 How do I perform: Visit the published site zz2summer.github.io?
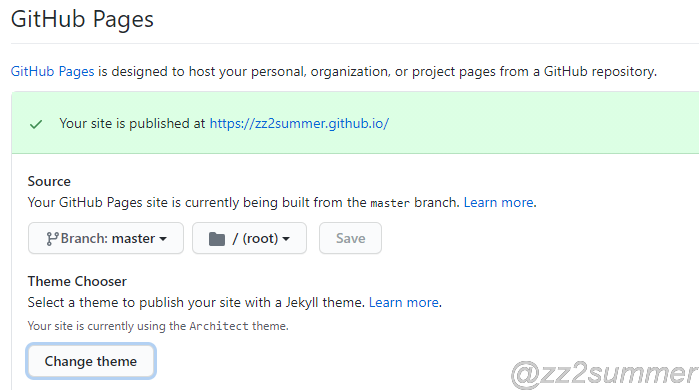299,123
